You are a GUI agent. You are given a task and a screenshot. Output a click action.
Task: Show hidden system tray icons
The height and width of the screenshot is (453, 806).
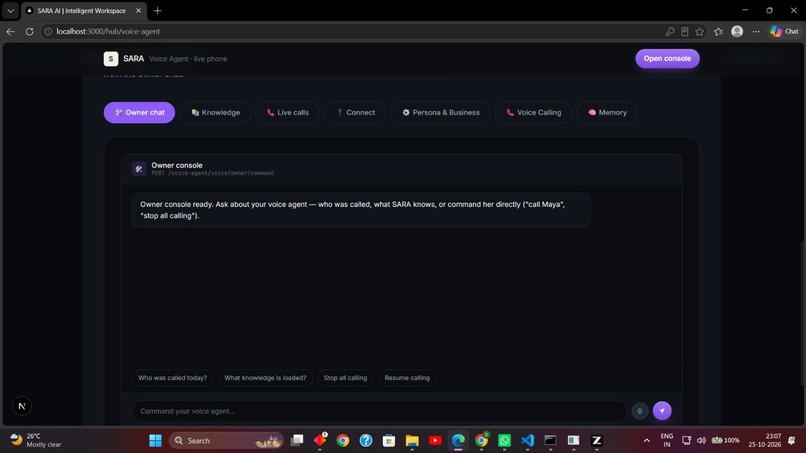click(647, 441)
